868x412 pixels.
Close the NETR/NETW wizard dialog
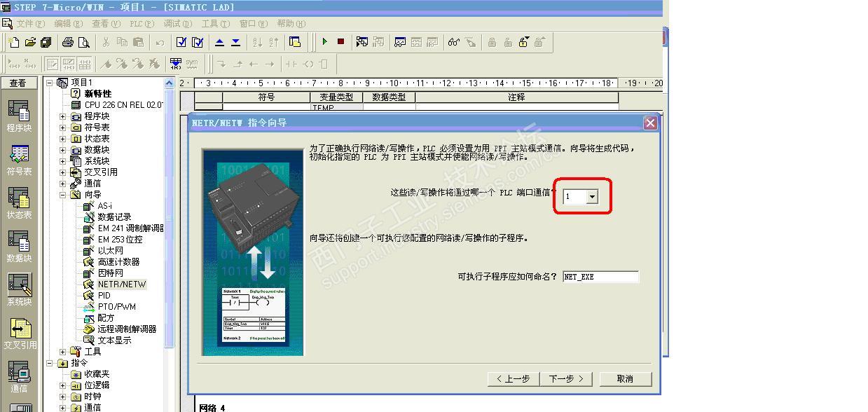650,123
